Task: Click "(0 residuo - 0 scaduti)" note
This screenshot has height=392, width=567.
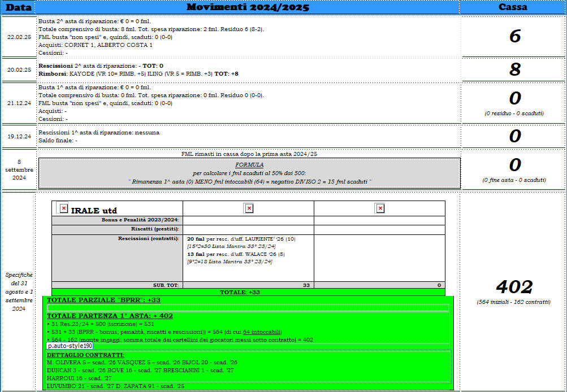Action: [x=514, y=114]
